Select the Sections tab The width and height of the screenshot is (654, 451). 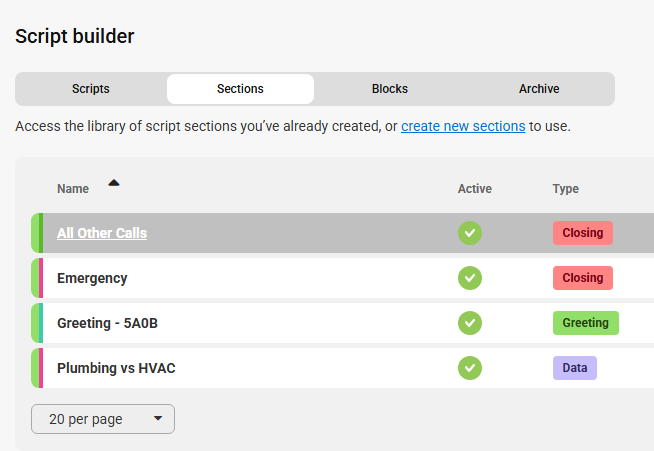(x=240, y=89)
